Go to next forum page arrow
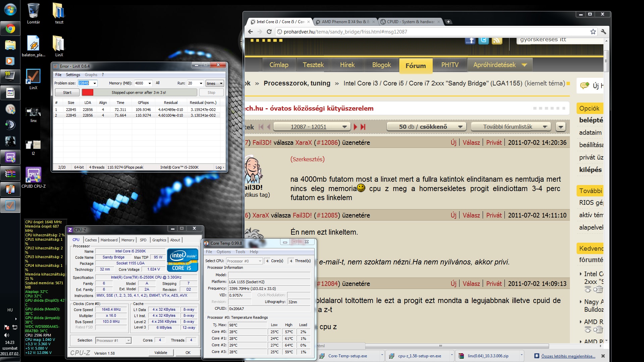644x362 pixels. [356, 127]
